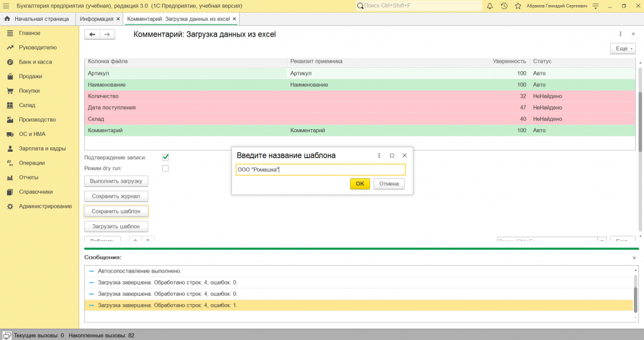
Task: Click Выполнить загрузку button
Action: (116, 181)
